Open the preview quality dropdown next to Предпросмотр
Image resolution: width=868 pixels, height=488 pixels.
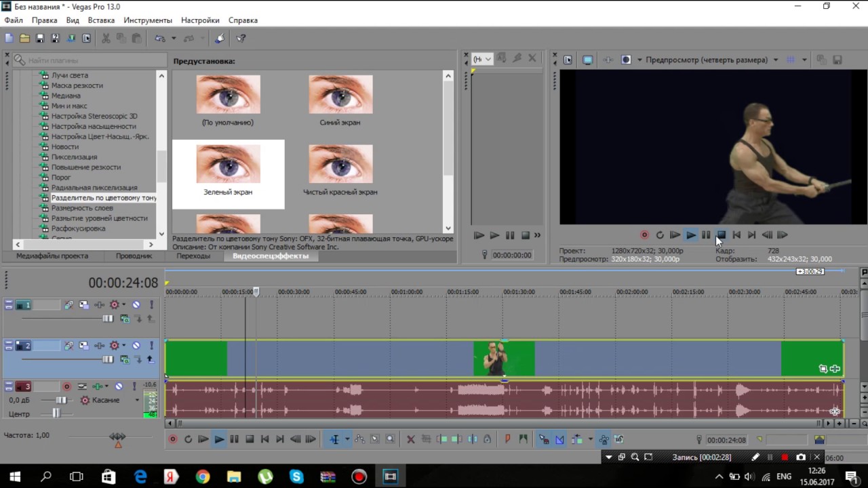click(776, 60)
